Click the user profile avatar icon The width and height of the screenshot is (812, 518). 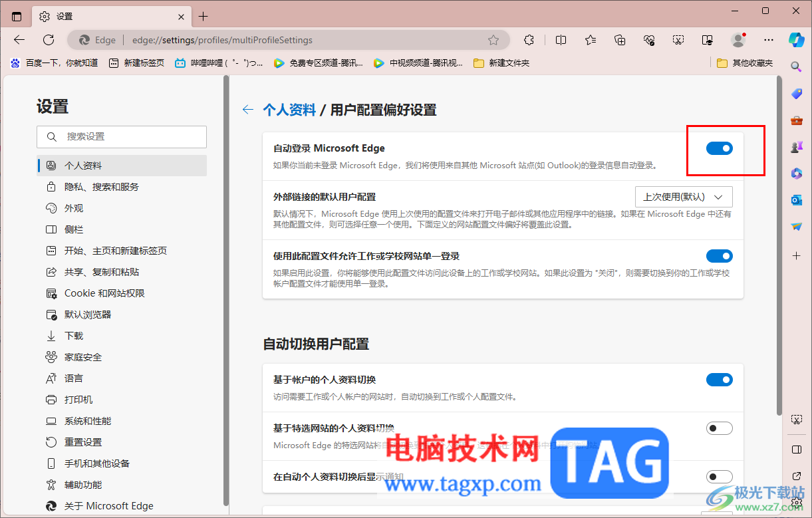[x=738, y=40]
